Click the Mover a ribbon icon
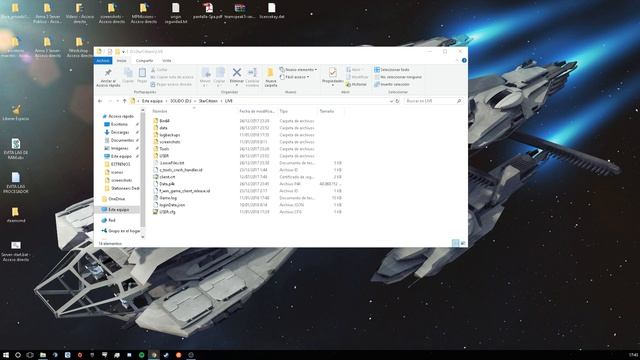This screenshot has width=640, height=360. coord(206,72)
